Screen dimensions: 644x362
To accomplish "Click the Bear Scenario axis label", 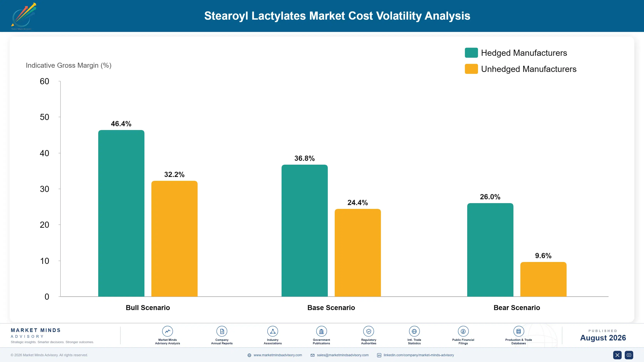I will tap(517, 308).
